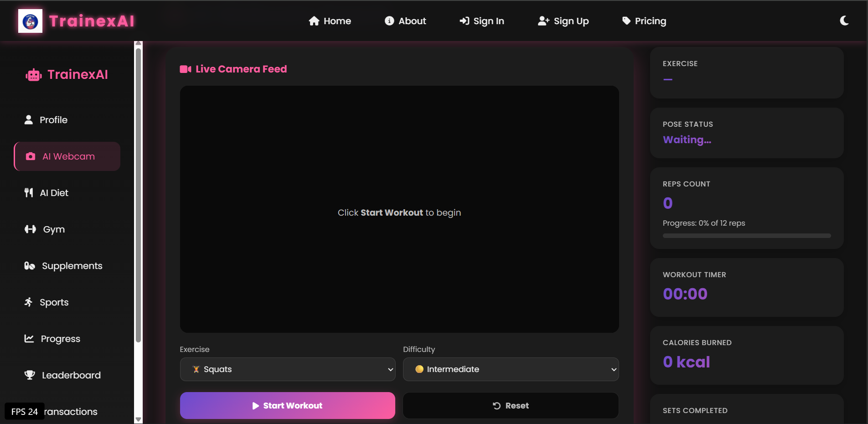The image size is (868, 424).
Task: Click the '0 kcal' calories burned value
Action: tap(687, 362)
